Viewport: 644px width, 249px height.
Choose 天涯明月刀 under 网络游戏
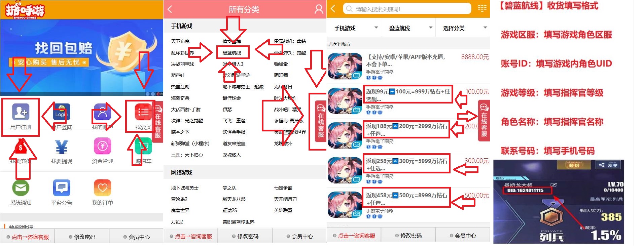(x=285, y=199)
